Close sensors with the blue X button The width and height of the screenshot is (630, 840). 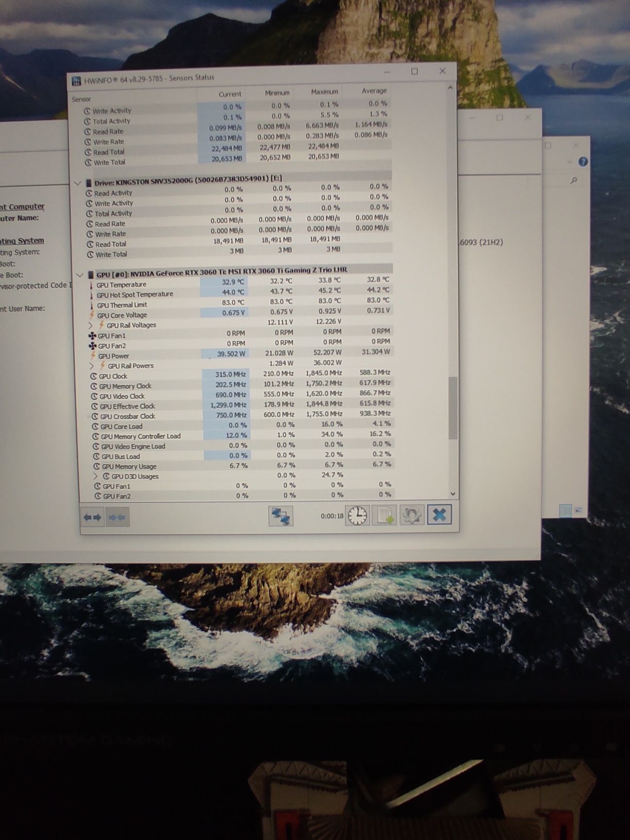[439, 514]
